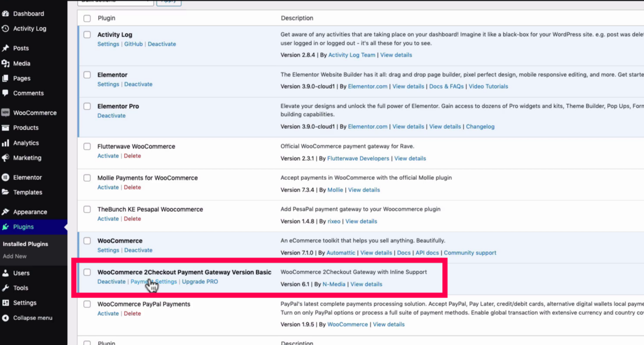This screenshot has width=644, height=345.
Task: Deactivate the WooCommerce plugin
Action: pyautogui.click(x=138, y=250)
